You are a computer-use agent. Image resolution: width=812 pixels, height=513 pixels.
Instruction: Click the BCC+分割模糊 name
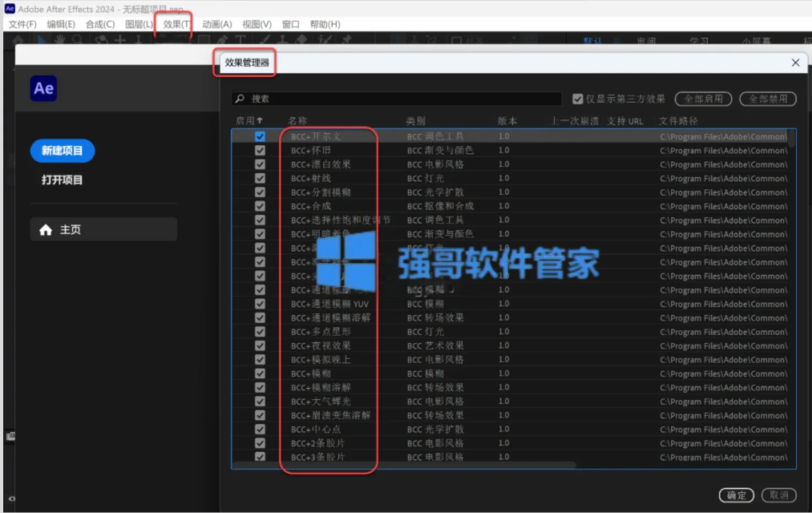coord(321,192)
